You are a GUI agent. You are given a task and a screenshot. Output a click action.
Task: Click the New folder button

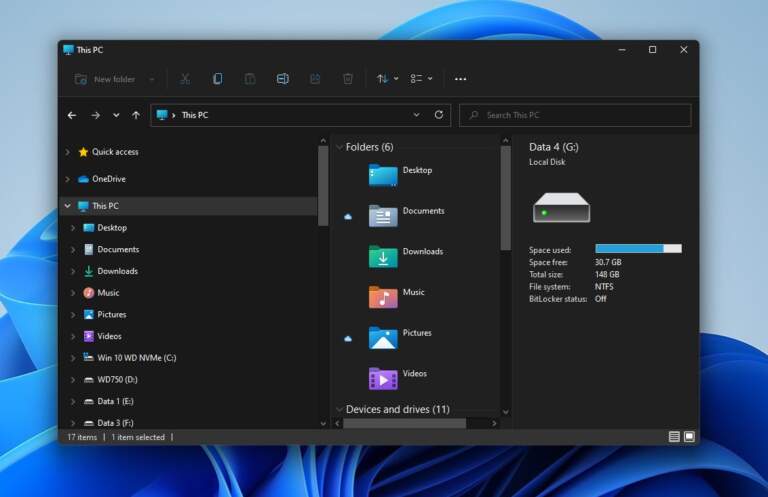[x=104, y=79]
